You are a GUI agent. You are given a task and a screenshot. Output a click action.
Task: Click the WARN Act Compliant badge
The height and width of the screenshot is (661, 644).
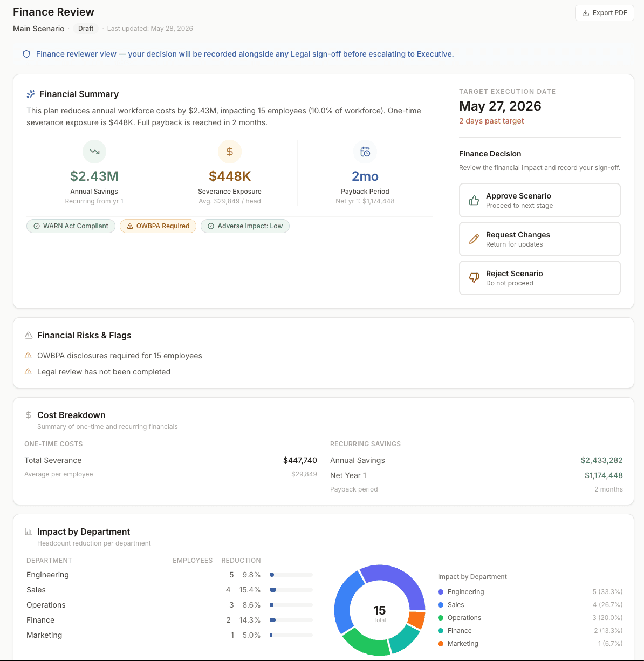click(71, 226)
